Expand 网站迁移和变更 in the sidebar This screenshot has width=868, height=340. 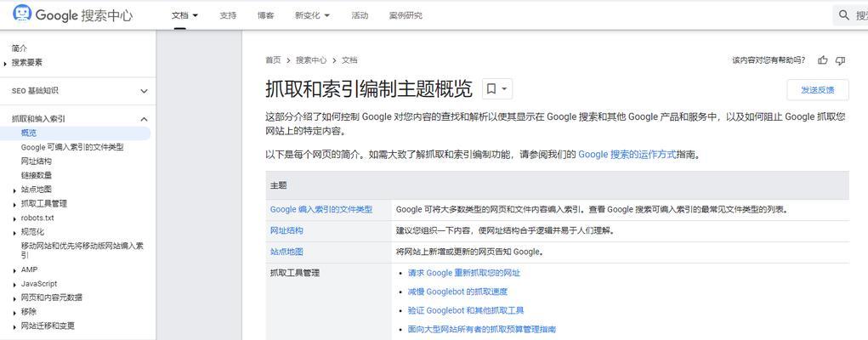coord(14,326)
